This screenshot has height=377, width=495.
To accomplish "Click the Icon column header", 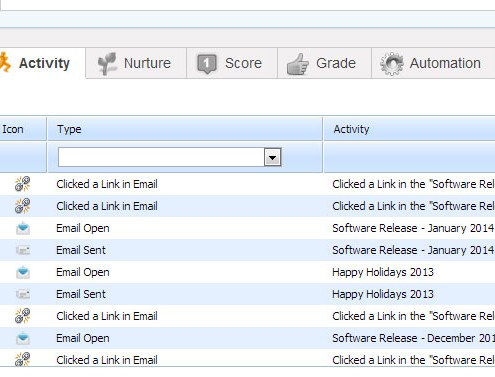I will pyautogui.click(x=23, y=129).
